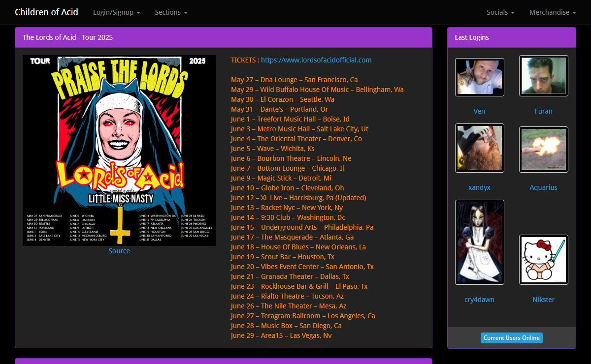The image size is (591, 364).
Task: Select the June 15 Underground Arts Philadelphia line
Action: 302,227
